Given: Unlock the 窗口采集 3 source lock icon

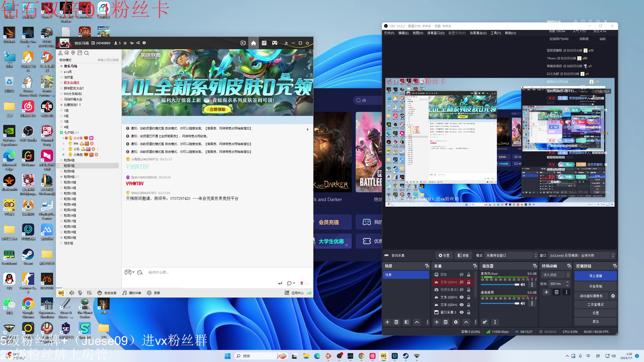Looking at the screenshot, I should pos(469,312).
